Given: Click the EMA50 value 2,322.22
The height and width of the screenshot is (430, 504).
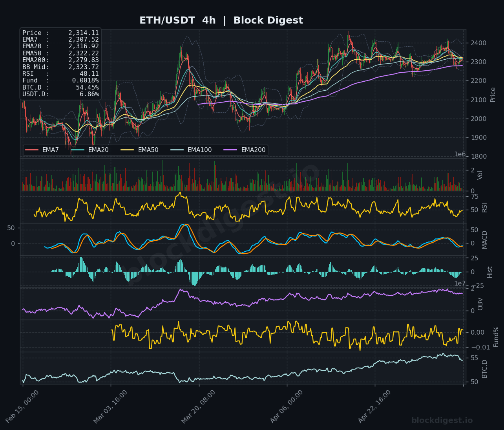Looking at the screenshot, I should click(84, 53).
